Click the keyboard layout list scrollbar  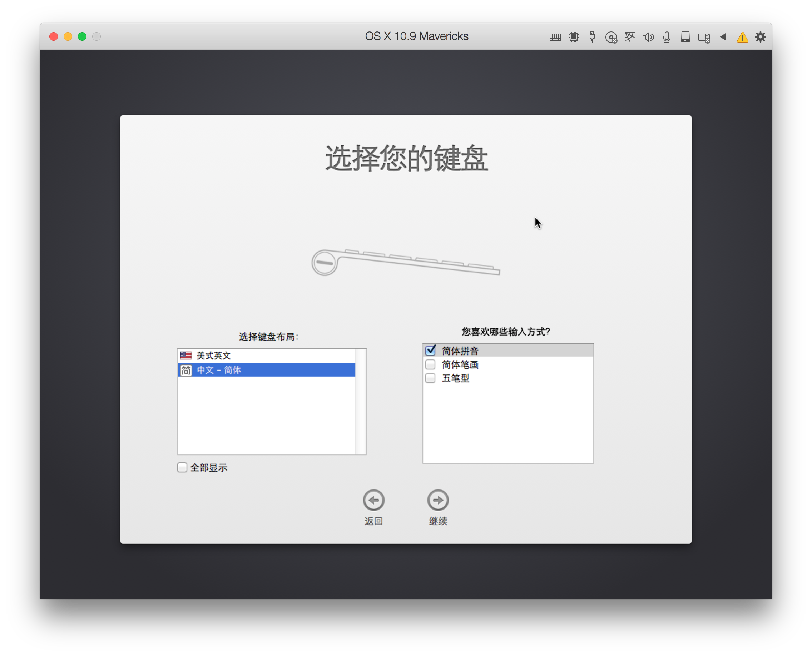coord(361,401)
